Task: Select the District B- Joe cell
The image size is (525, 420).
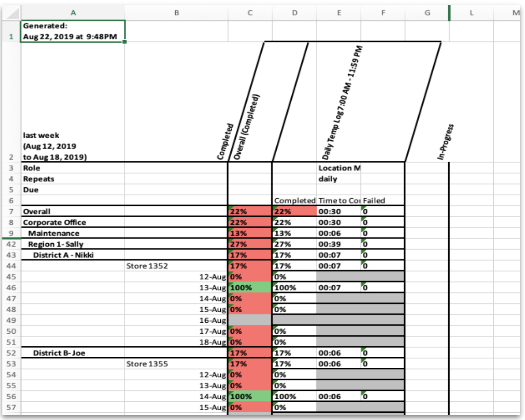Action: (73, 353)
